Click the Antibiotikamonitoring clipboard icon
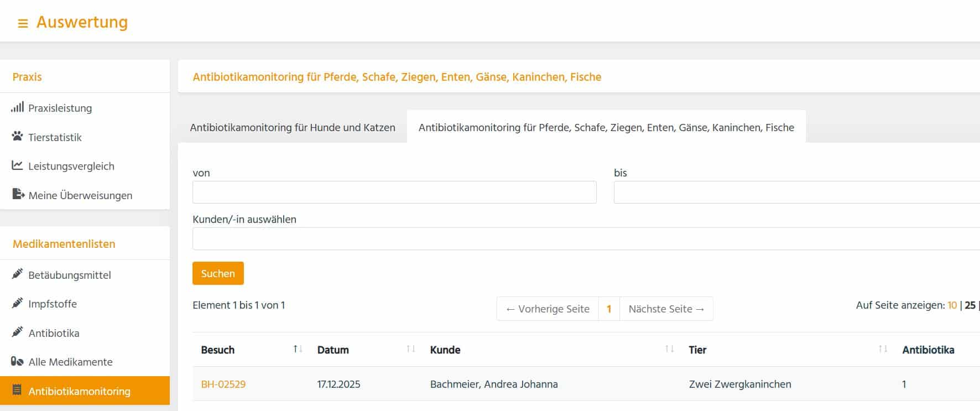 [17, 391]
